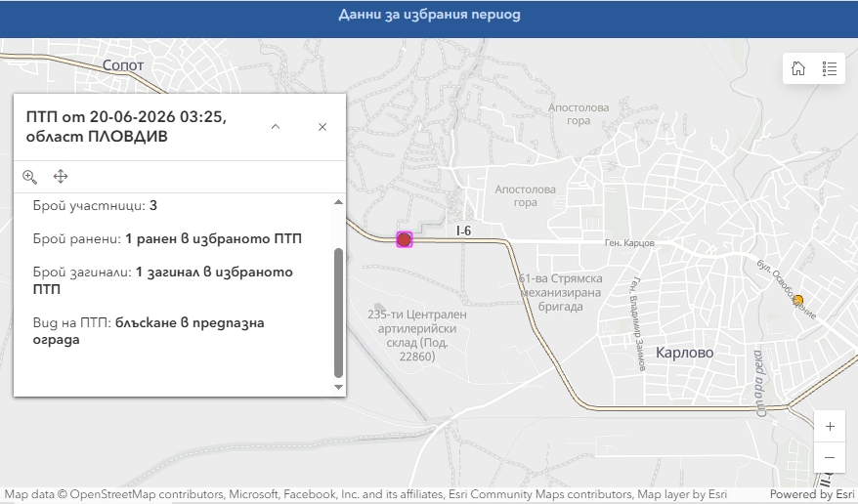Click the '235-ти Централен артилерийски склад' label
The width and height of the screenshot is (858, 504).
[417, 336]
